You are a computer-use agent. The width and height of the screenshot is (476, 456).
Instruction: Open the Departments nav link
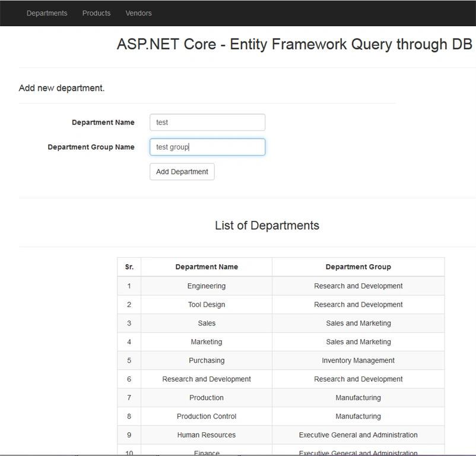[47, 13]
